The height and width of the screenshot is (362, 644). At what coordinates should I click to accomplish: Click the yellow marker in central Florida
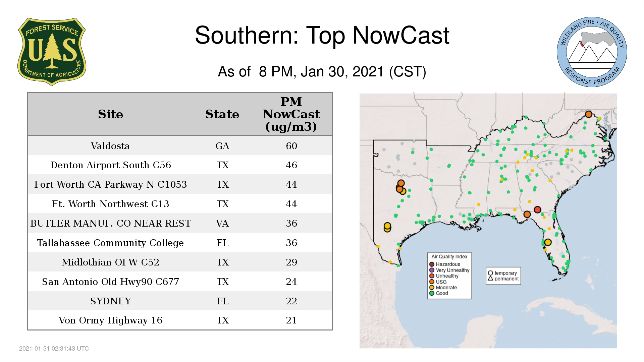(548, 242)
